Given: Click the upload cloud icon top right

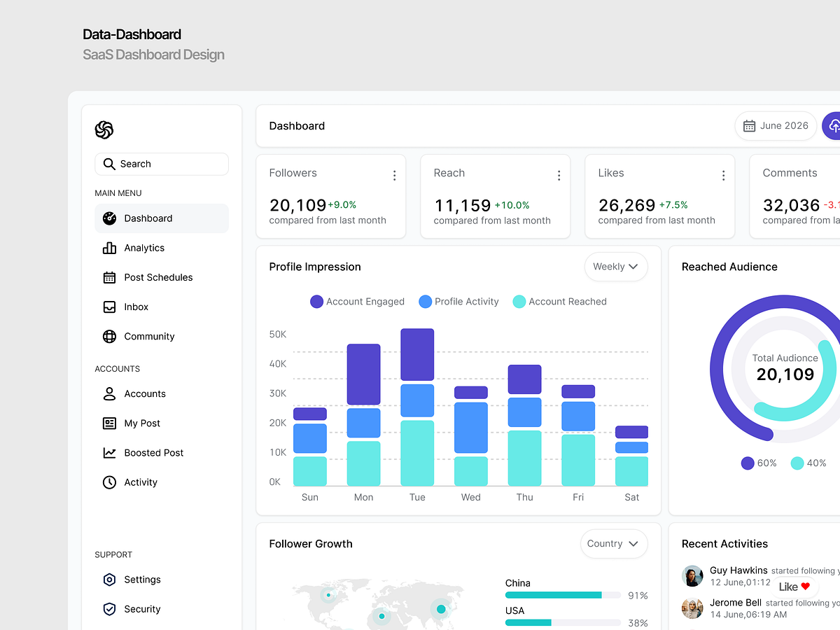Looking at the screenshot, I should click(834, 126).
